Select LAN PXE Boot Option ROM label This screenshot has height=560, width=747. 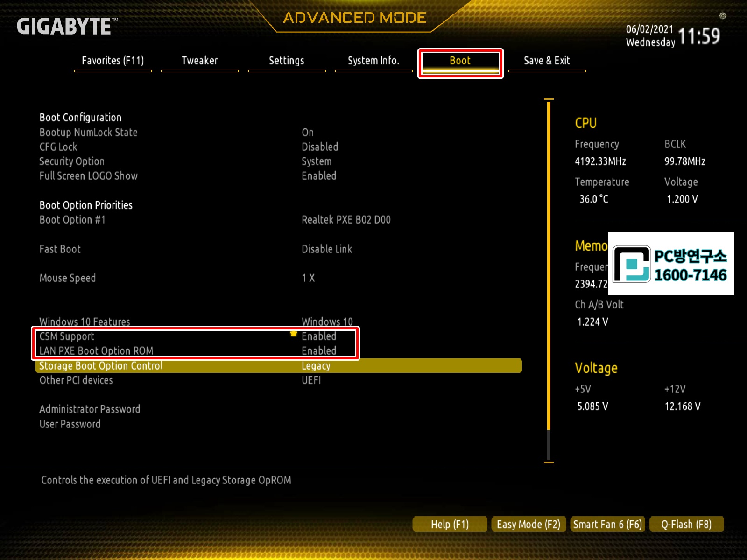point(96,351)
